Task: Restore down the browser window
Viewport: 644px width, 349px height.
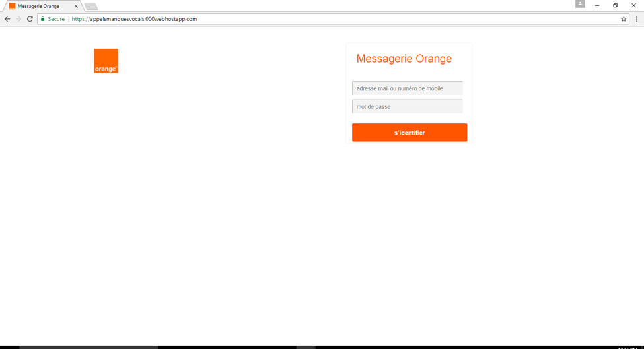Action: tap(615, 5)
